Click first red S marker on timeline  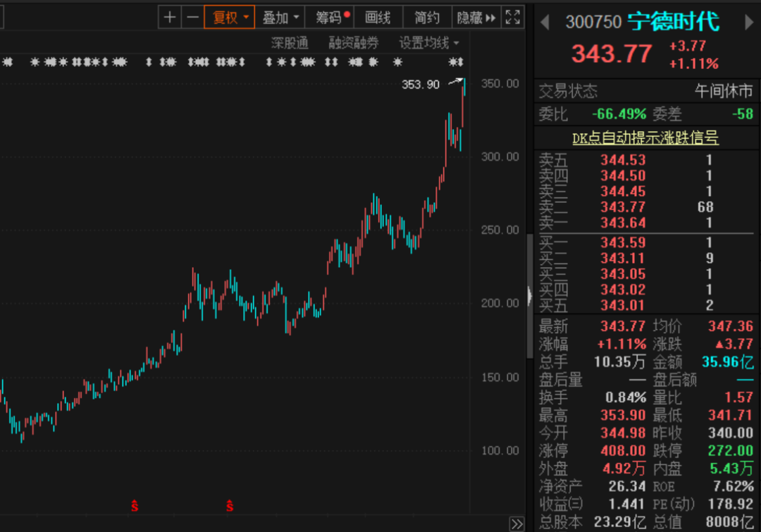[134, 506]
